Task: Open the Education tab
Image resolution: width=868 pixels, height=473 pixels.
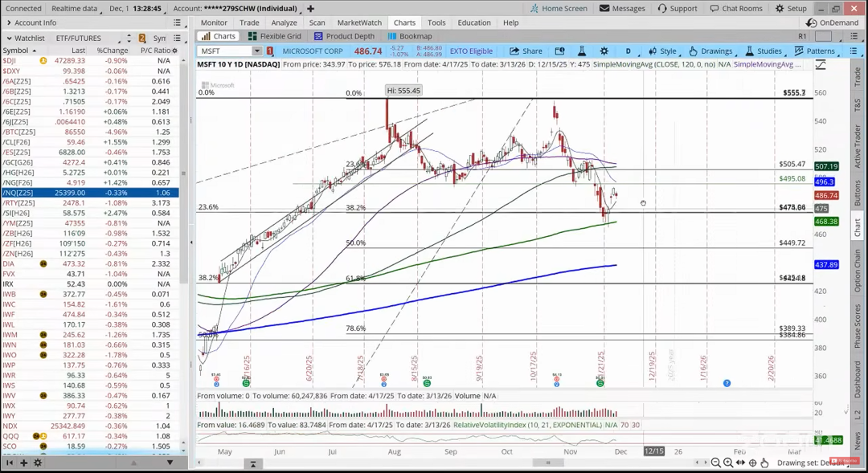Action: (x=474, y=22)
